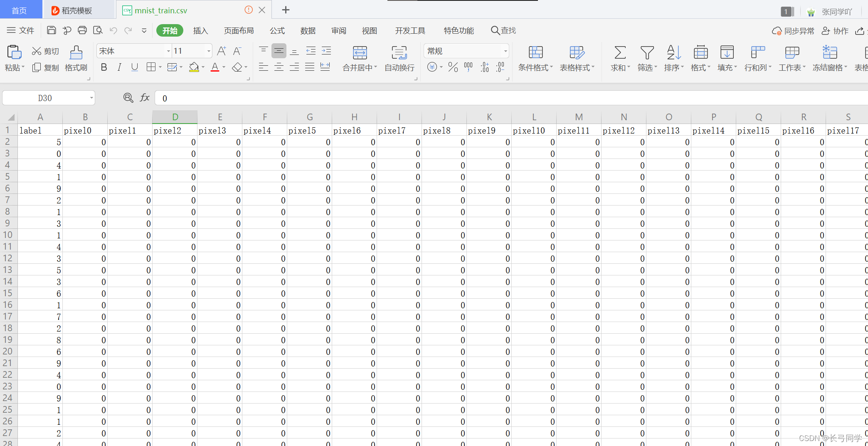Toggle Bold formatting
The image size is (868, 446).
(x=104, y=67)
